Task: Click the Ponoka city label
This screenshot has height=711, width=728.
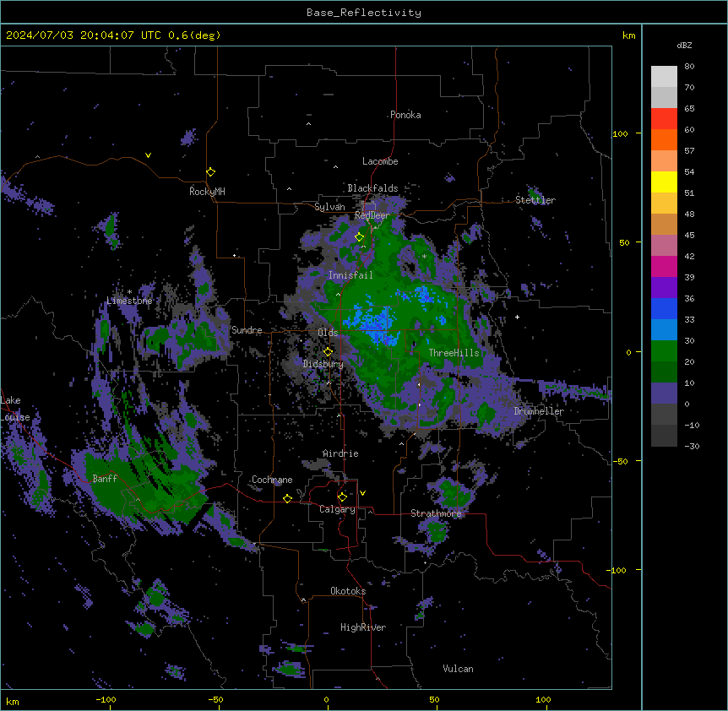Action: [x=405, y=115]
